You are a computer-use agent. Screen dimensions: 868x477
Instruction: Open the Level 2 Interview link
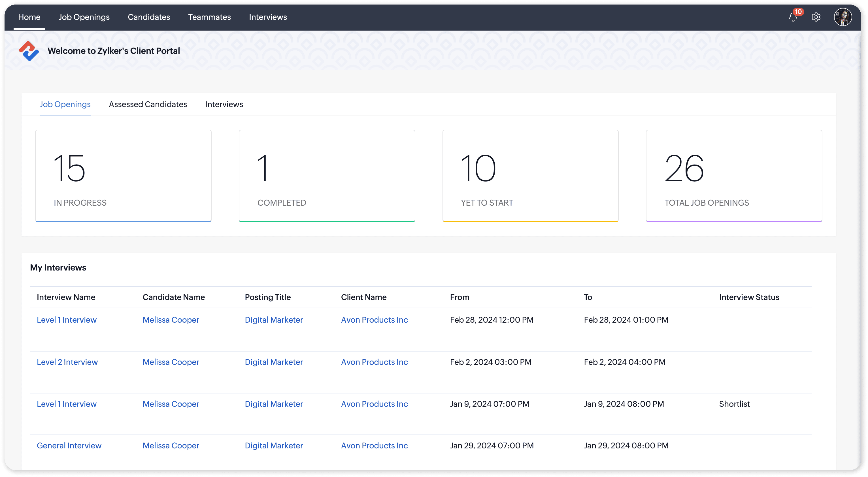tap(67, 362)
